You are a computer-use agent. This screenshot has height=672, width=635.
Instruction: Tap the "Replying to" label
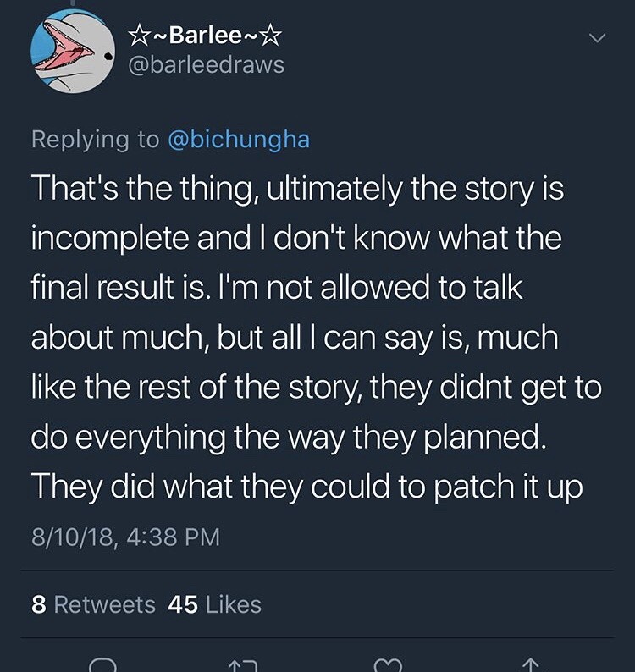(95, 140)
